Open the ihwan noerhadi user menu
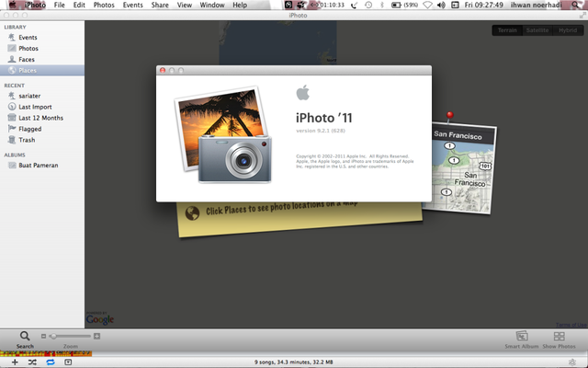 [537, 5]
